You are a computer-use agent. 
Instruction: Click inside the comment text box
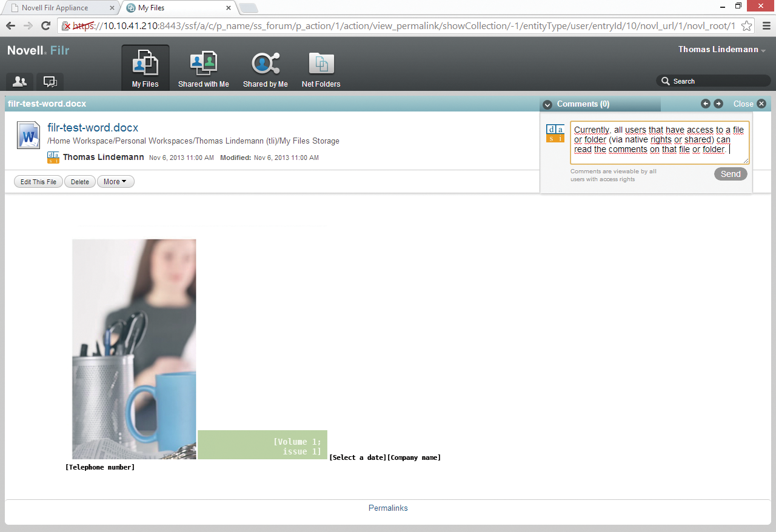point(658,142)
